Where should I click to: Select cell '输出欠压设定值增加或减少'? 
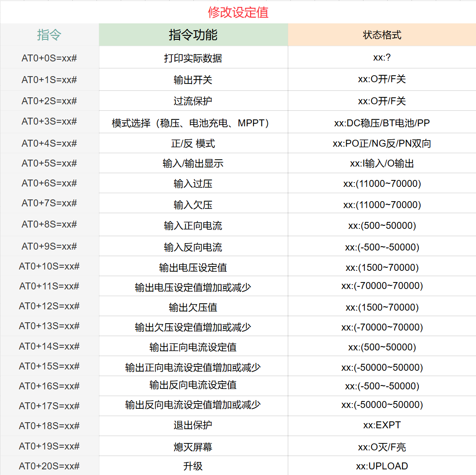tap(193, 327)
